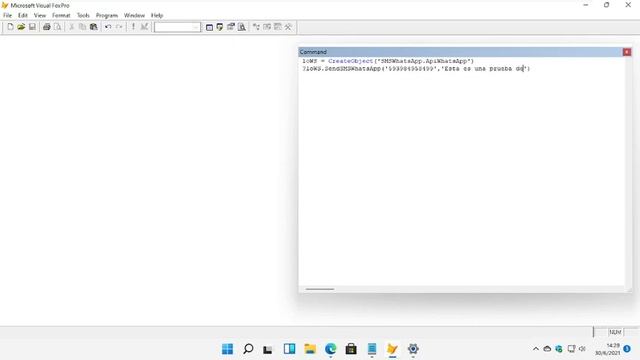
Task: Open the Window menu
Action: coord(134,15)
